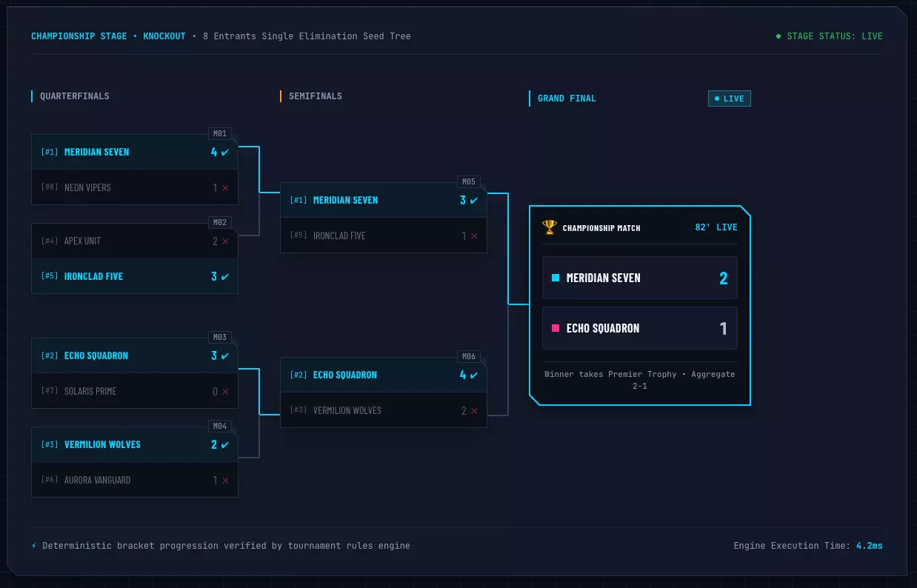Click the win checkmark for Meridian Seven M01
Screen dimensions: 917x588
pyautogui.click(x=225, y=152)
